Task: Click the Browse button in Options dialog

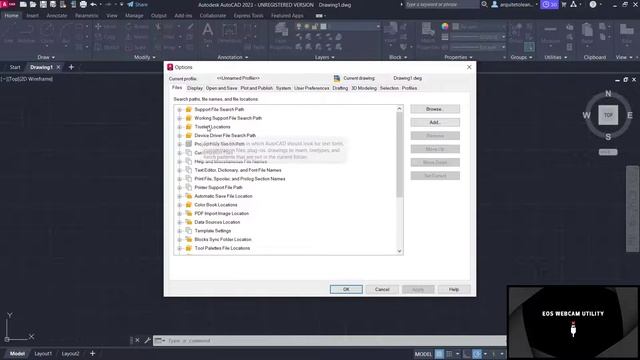Action: click(435, 109)
